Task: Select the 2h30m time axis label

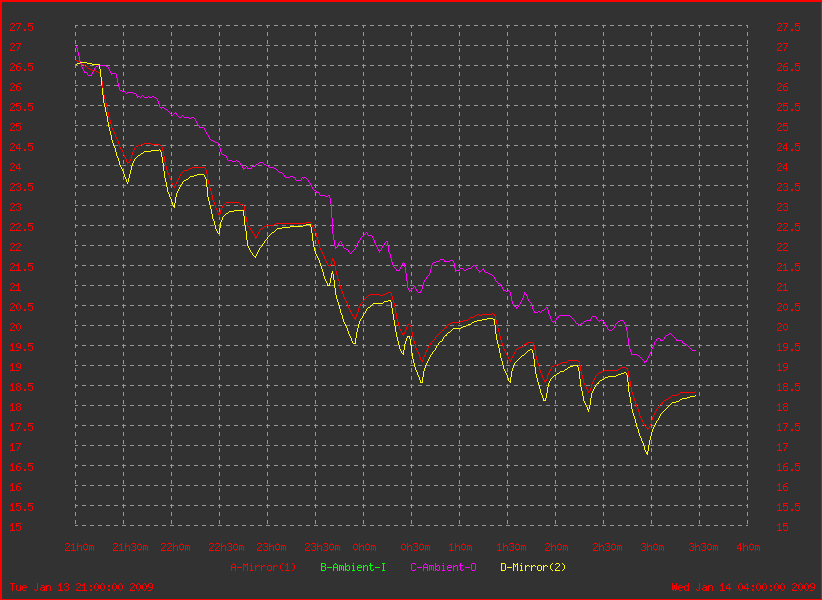Action: pyautogui.click(x=607, y=547)
